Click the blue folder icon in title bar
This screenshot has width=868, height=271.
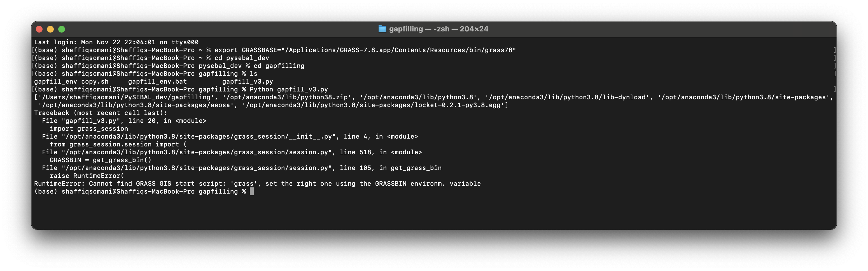[x=382, y=29]
